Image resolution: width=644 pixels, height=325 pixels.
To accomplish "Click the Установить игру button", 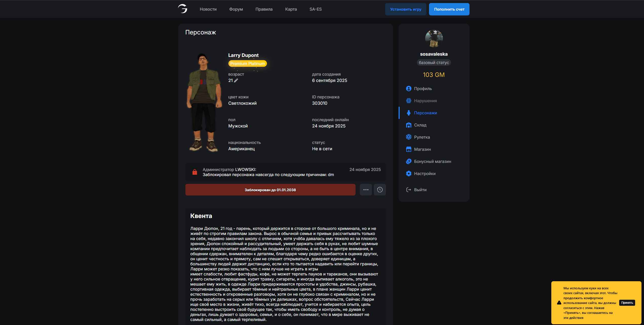I will coord(406,9).
